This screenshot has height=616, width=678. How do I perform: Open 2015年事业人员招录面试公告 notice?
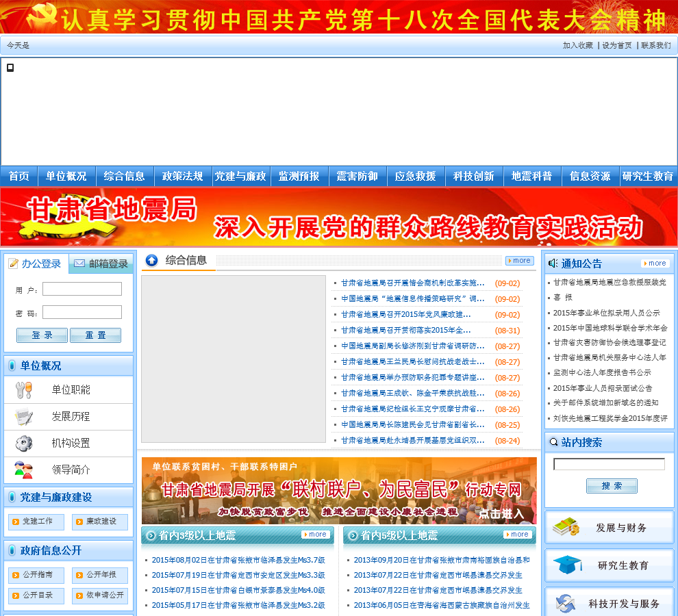click(x=603, y=388)
